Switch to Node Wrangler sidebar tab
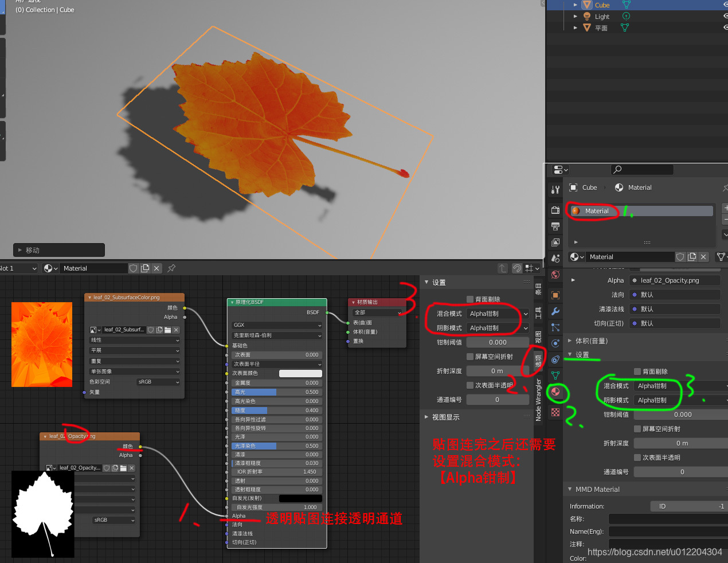This screenshot has height=563, width=728. 538,400
